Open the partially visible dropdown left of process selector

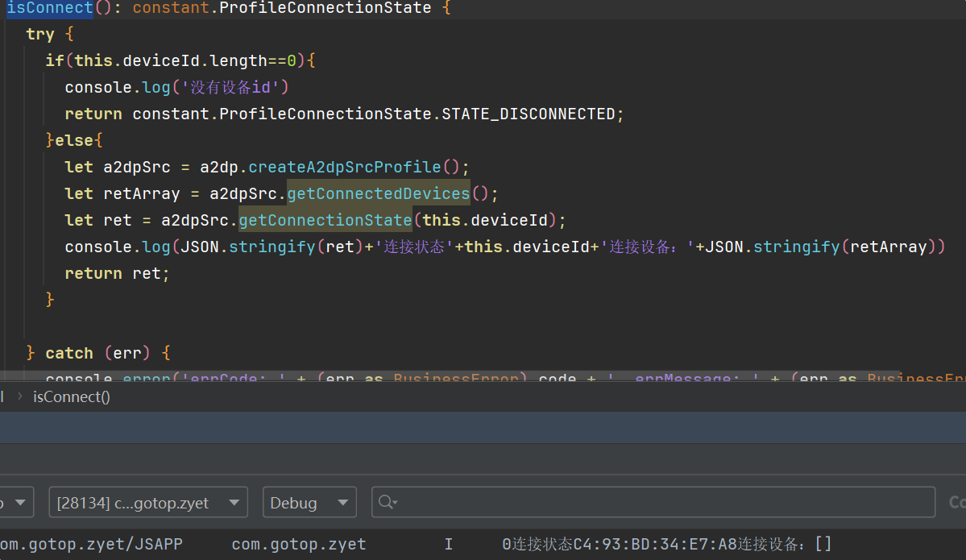click(16, 503)
